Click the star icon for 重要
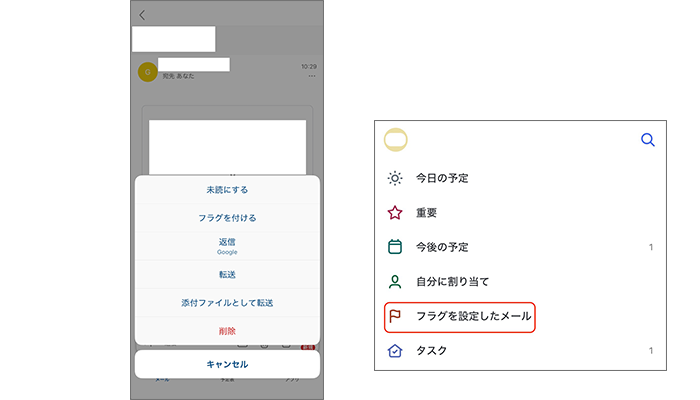The width and height of the screenshot is (700, 400). click(395, 212)
